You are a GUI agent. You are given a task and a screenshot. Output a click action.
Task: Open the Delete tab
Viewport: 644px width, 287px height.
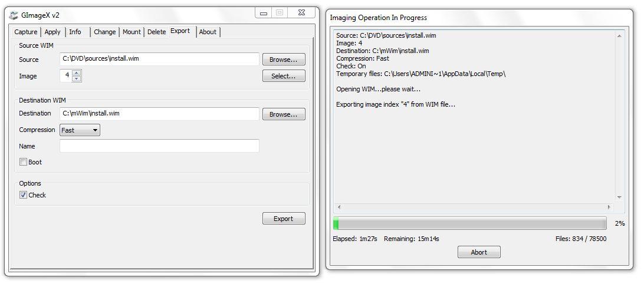tap(156, 32)
